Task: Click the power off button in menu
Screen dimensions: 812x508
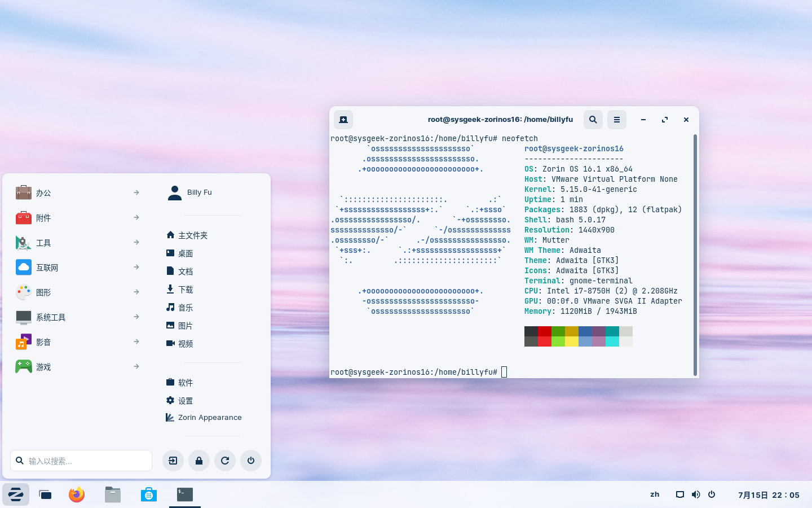Action: point(251,461)
